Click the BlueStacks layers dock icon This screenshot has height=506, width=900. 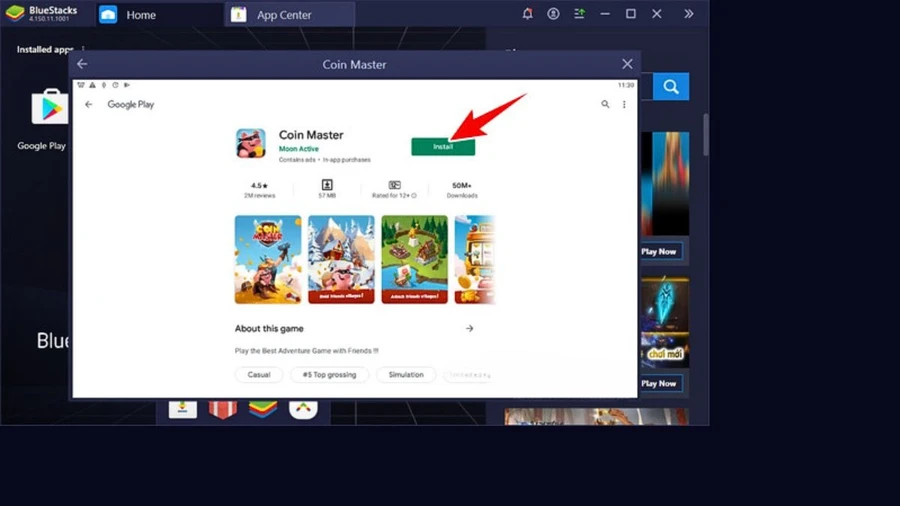(x=263, y=408)
